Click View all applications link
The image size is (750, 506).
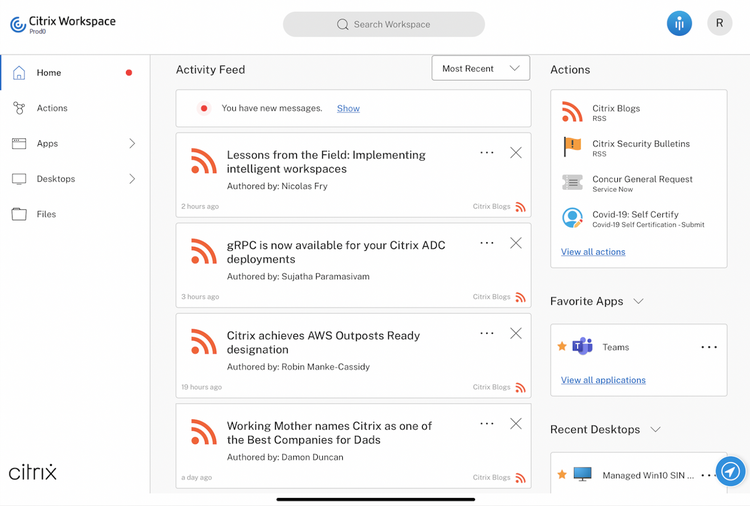point(603,380)
